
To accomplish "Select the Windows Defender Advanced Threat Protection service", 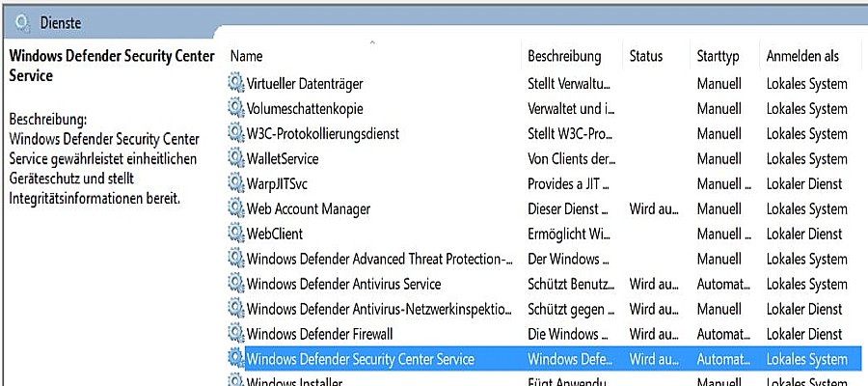I will 544,260.
